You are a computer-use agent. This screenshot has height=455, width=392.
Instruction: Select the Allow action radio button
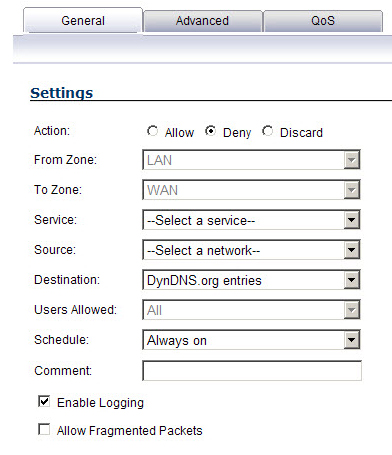coord(153,131)
